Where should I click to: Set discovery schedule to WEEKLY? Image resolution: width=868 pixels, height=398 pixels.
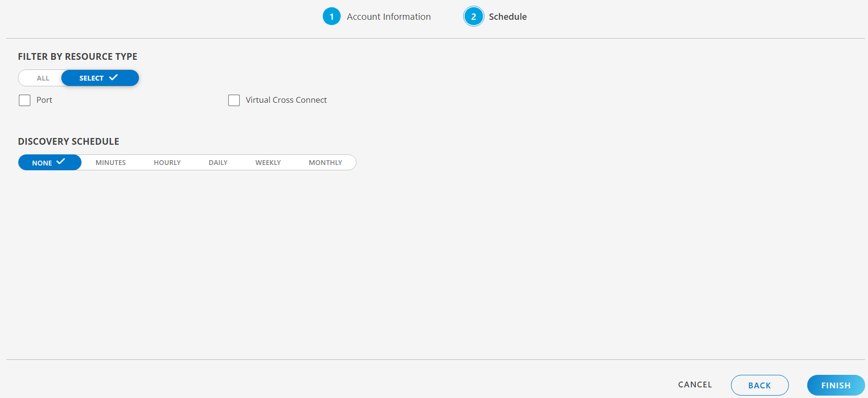pyautogui.click(x=268, y=163)
